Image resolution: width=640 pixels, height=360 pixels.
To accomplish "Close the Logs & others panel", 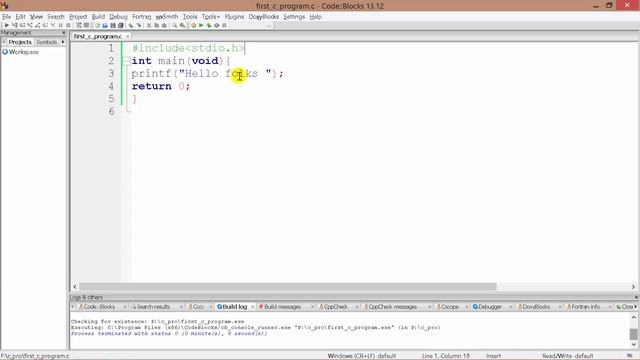I will tap(636, 298).
